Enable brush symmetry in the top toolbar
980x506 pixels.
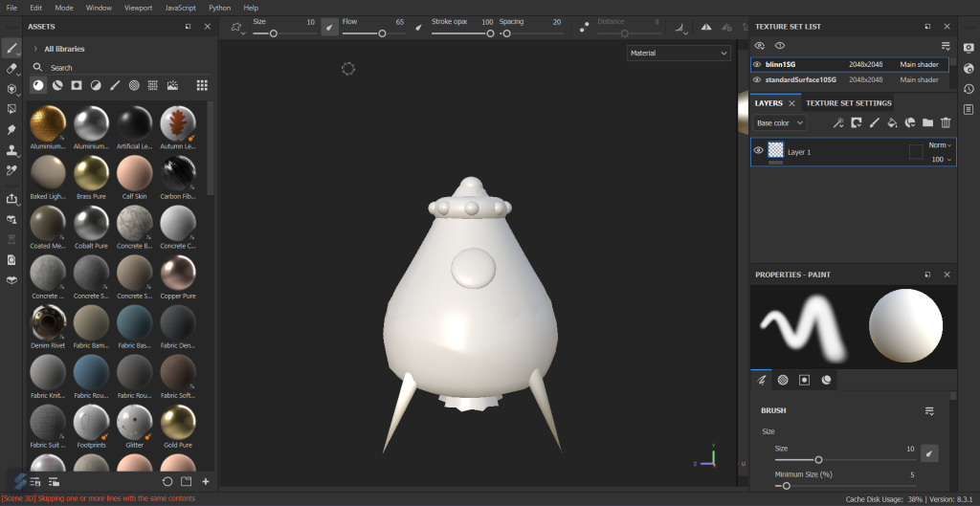[x=706, y=28]
